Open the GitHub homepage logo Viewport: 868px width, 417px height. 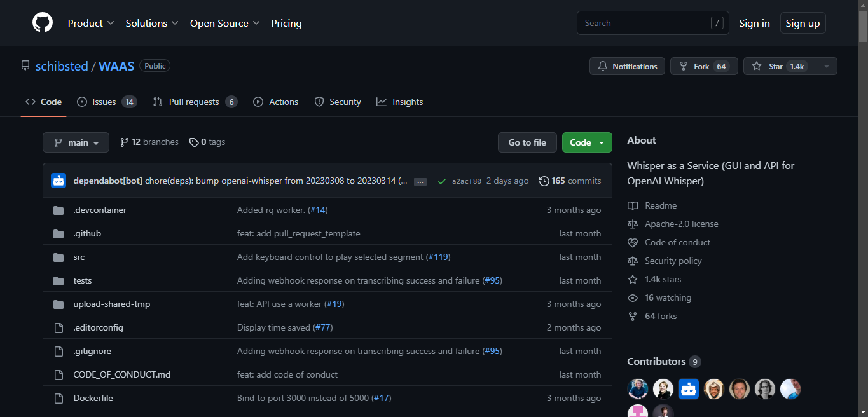pos(43,23)
